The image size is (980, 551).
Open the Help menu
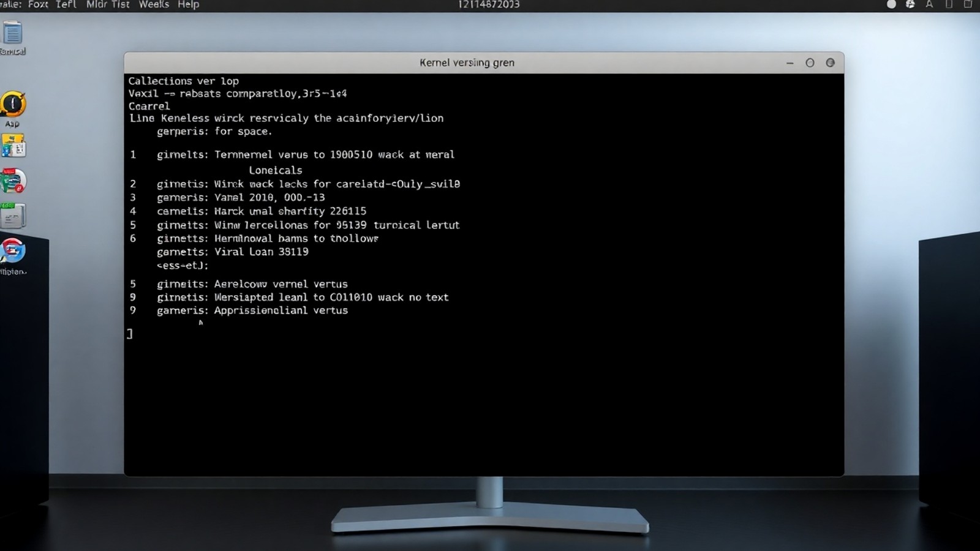point(188,4)
